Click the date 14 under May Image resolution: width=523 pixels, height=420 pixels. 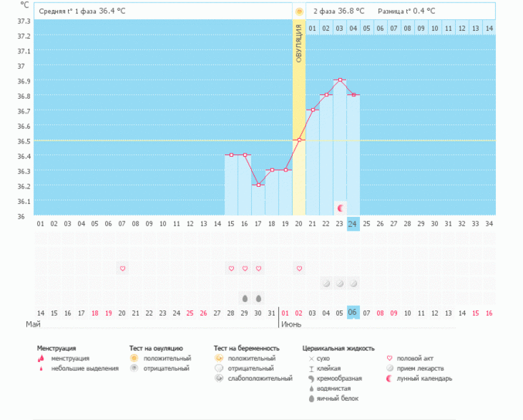click(40, 313)
